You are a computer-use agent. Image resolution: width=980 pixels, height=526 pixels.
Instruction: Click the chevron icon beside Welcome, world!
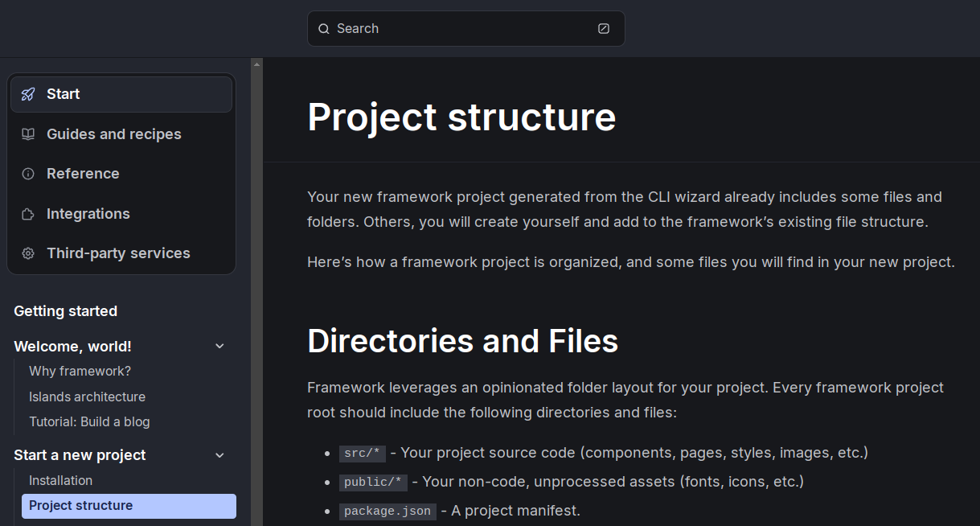point(219,345)
